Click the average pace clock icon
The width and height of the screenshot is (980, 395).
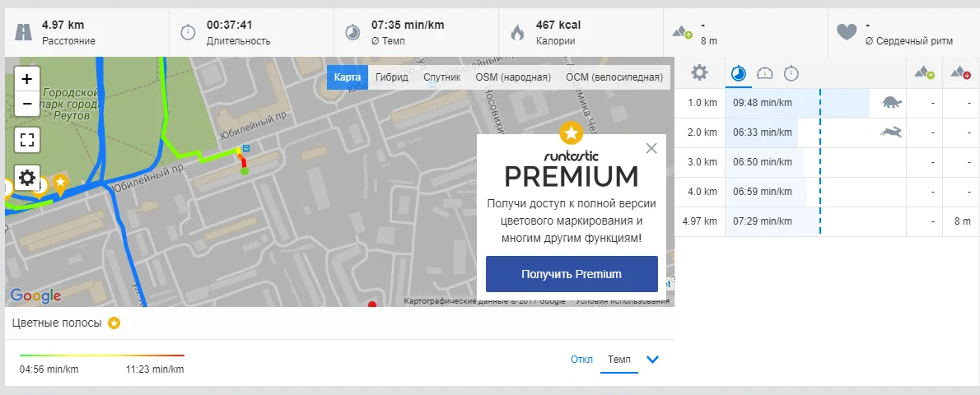(x=352, y=32)
